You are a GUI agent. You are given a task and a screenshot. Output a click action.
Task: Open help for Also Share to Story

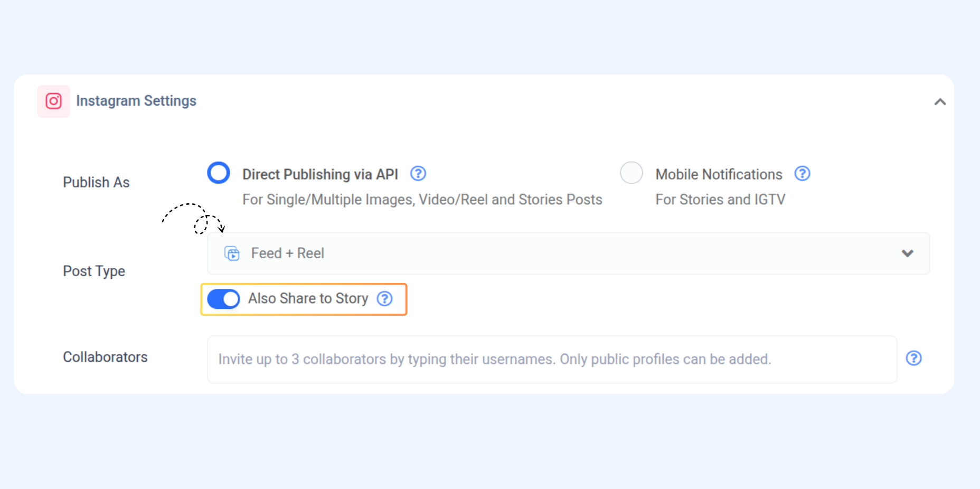coord(385,299)
